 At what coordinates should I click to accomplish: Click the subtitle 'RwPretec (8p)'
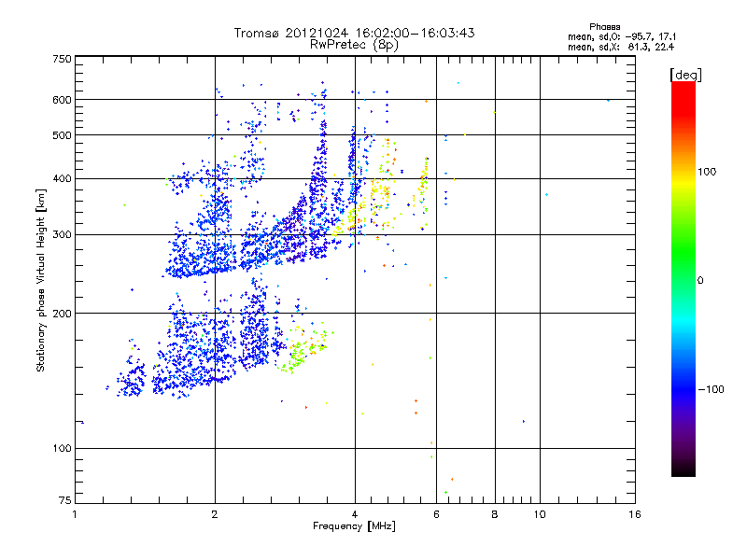(354, 45)
